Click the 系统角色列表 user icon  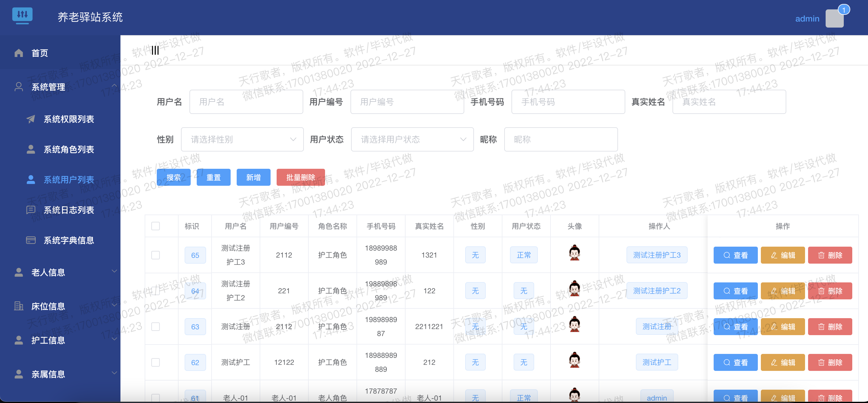pos(31,149)
